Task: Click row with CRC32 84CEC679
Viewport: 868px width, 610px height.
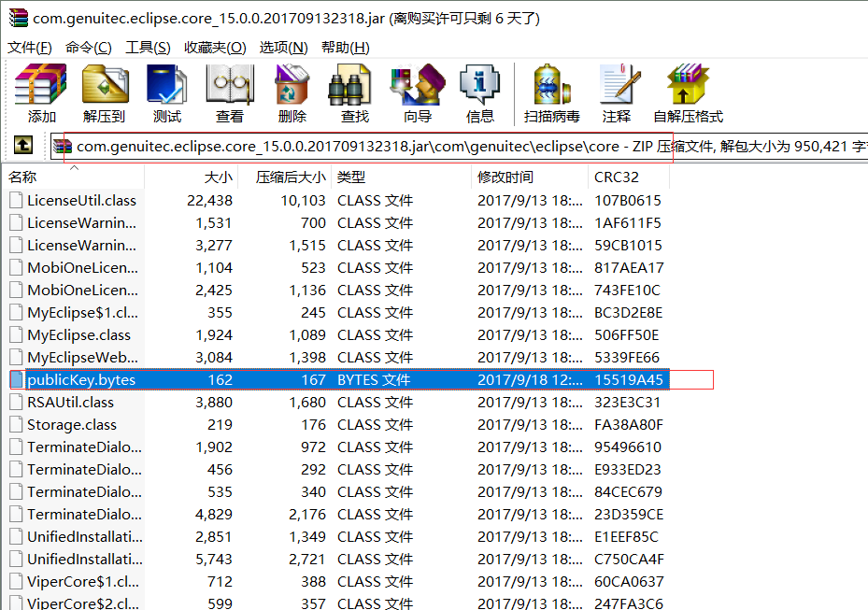Action: tap(336, 492)
